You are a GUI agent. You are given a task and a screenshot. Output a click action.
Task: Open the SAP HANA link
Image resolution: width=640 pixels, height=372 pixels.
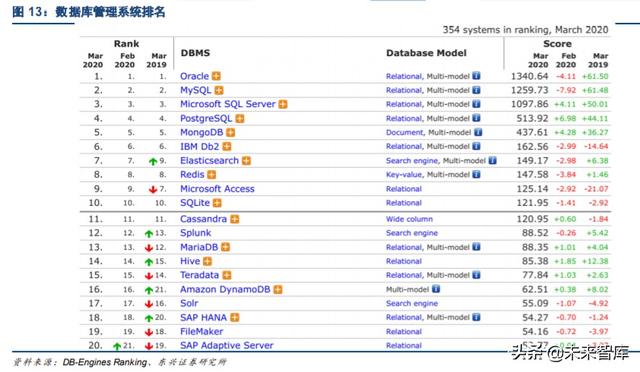(203, 317)
